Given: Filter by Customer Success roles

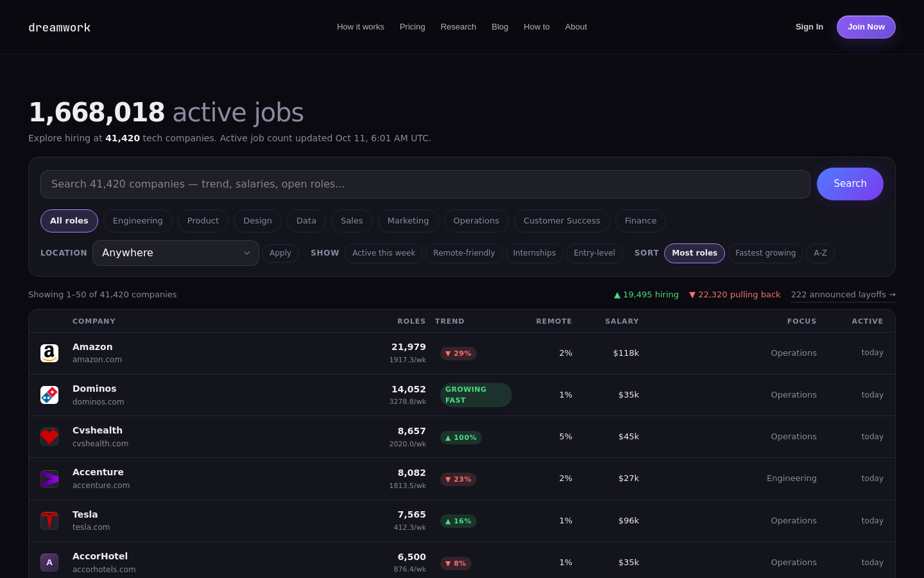Looking at the screenshot, I should point(562,221).
